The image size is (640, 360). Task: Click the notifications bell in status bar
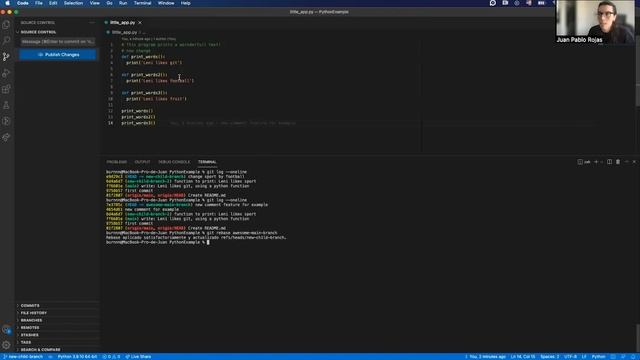[x=634, y=357]
